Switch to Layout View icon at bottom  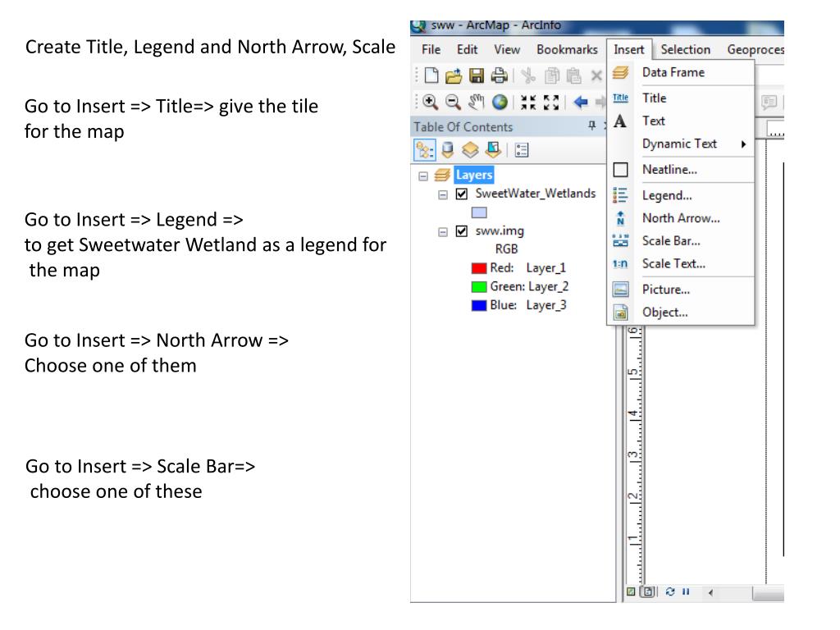pos(648,592)
